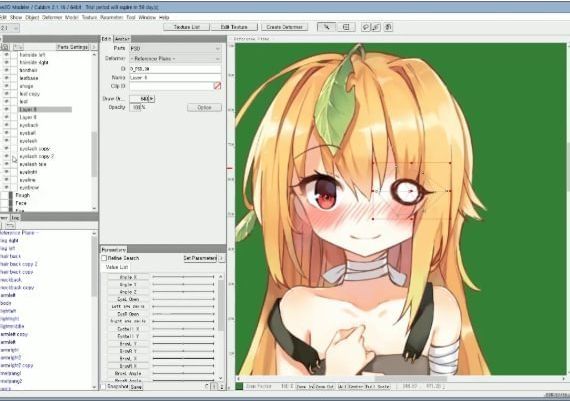
Task: Open the Deformer menu
Action: 52,17
